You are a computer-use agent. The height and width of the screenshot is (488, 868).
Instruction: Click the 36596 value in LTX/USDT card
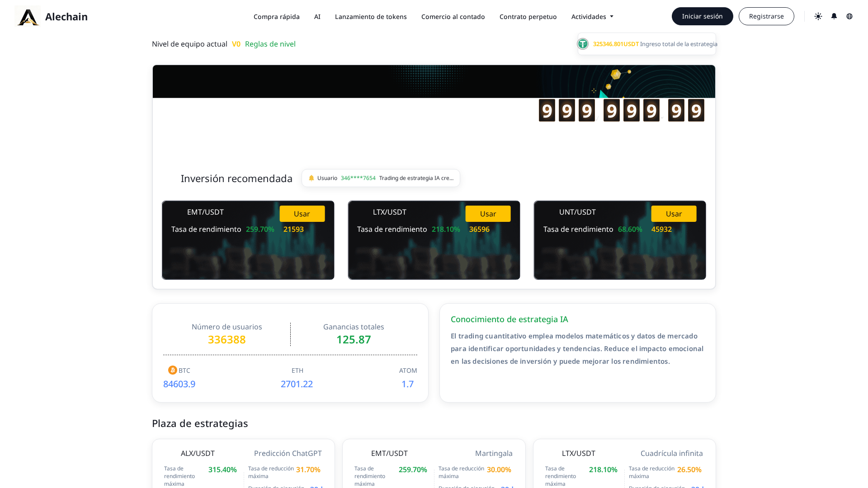coord(479,229)
